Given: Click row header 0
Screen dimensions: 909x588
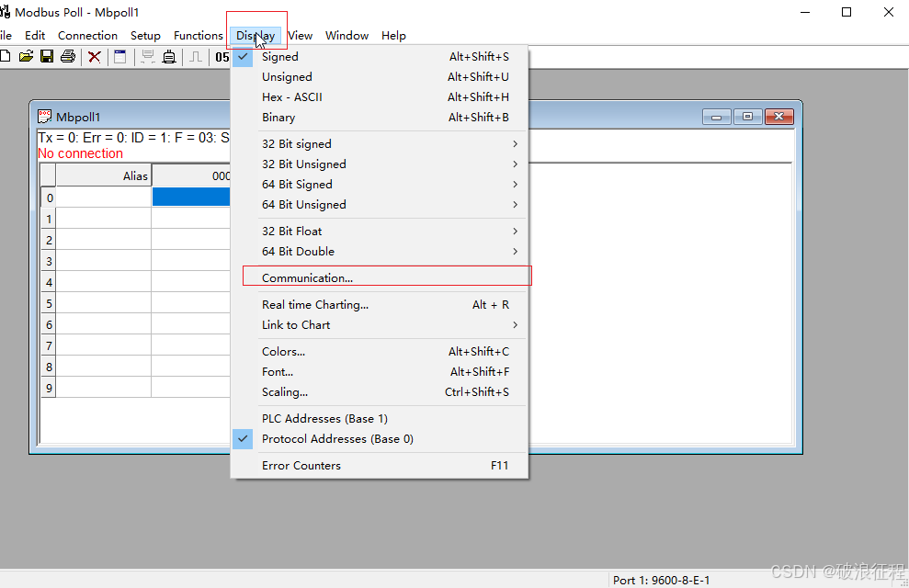Looking at the screenshot, I should (x=48, y=198).
